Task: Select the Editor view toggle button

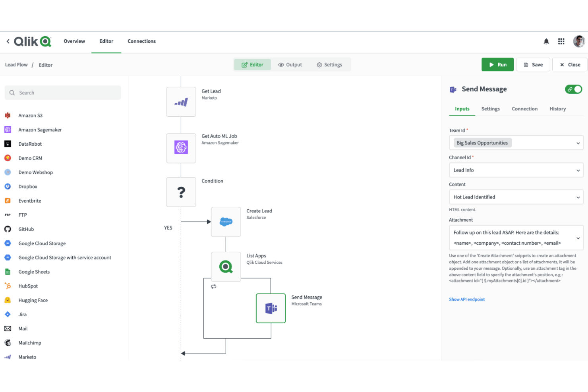Action: (252, 65)
